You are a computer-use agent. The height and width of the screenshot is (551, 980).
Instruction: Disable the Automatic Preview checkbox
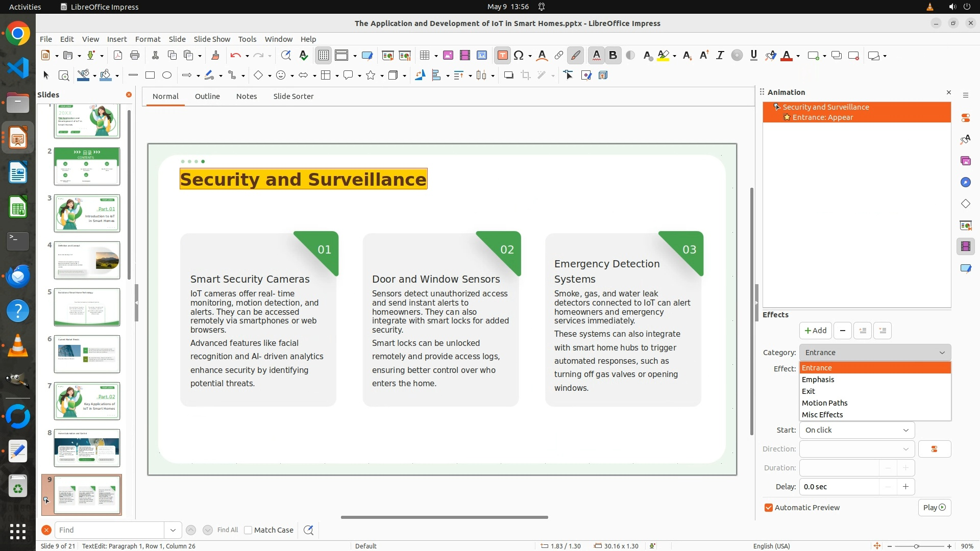769,508
